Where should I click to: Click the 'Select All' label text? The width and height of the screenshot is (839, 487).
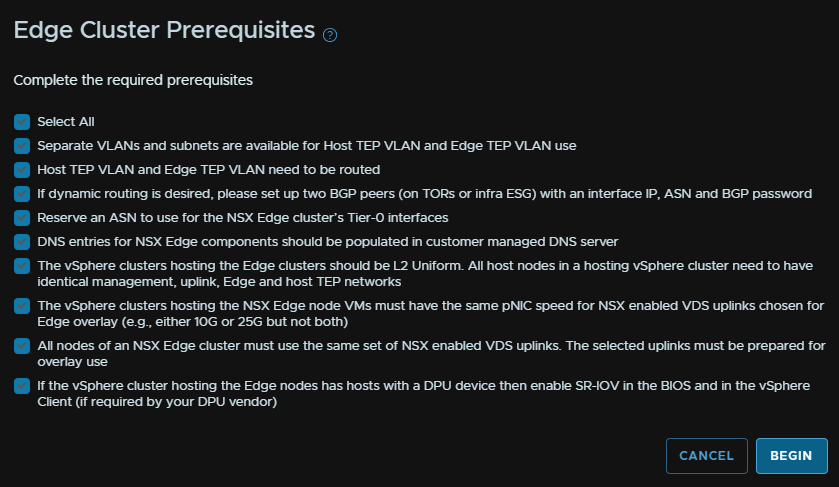coord(66,122)
